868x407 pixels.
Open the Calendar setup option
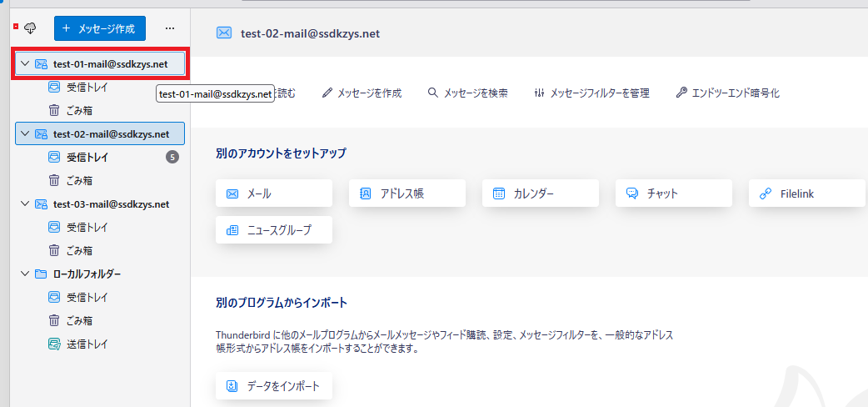(x=540, y=193)
